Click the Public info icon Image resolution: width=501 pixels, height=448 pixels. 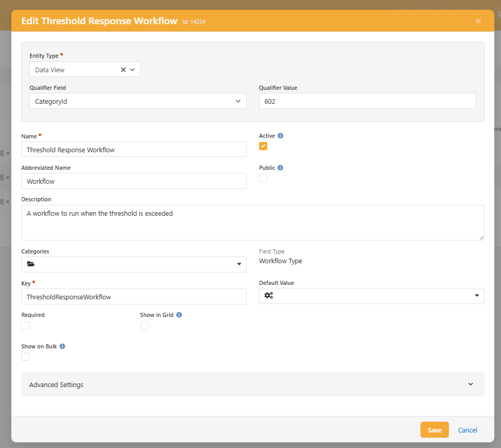click(x=281, y=168)
